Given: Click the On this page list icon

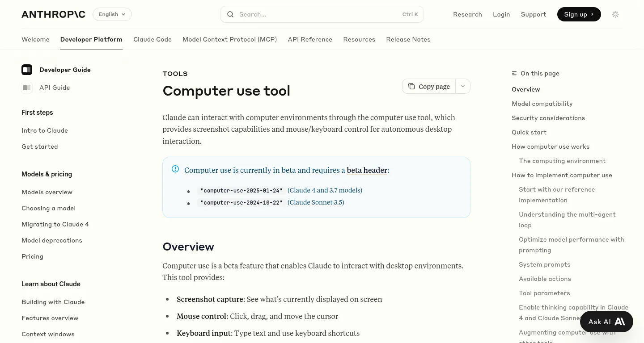Looking at the screenshot, I should [x=514, y=73].
